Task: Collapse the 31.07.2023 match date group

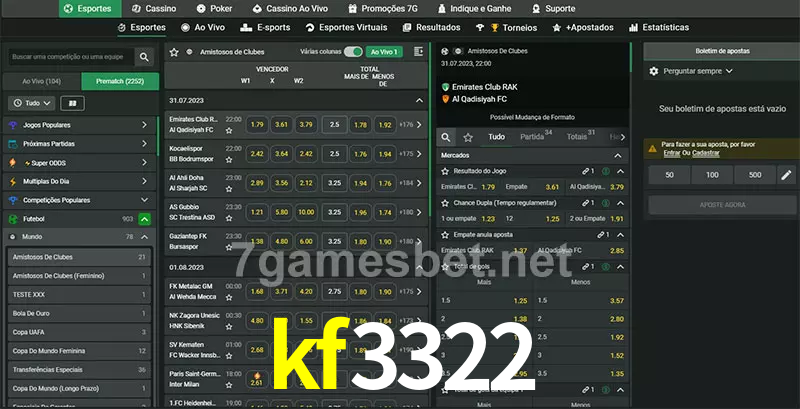Action: [419, 101]
